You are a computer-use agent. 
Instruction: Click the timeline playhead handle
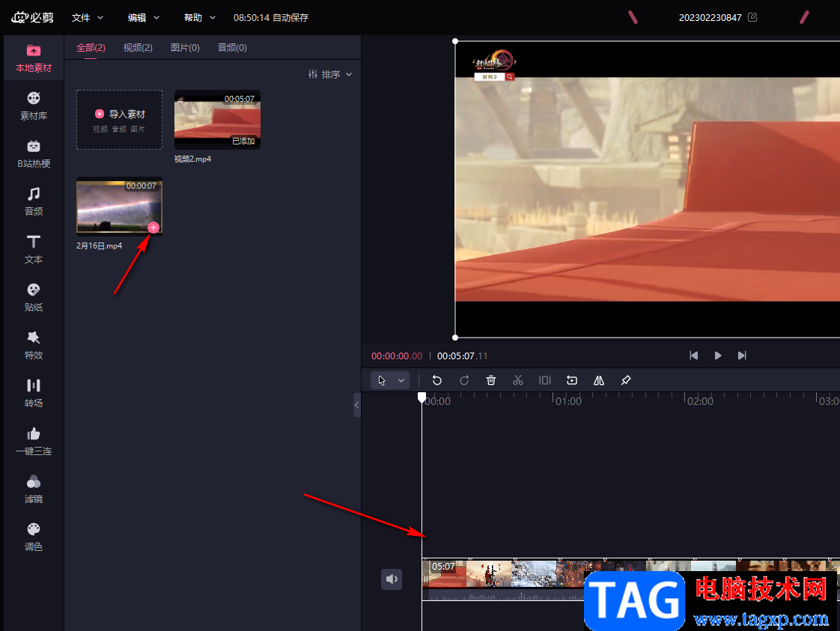(422, 397)
